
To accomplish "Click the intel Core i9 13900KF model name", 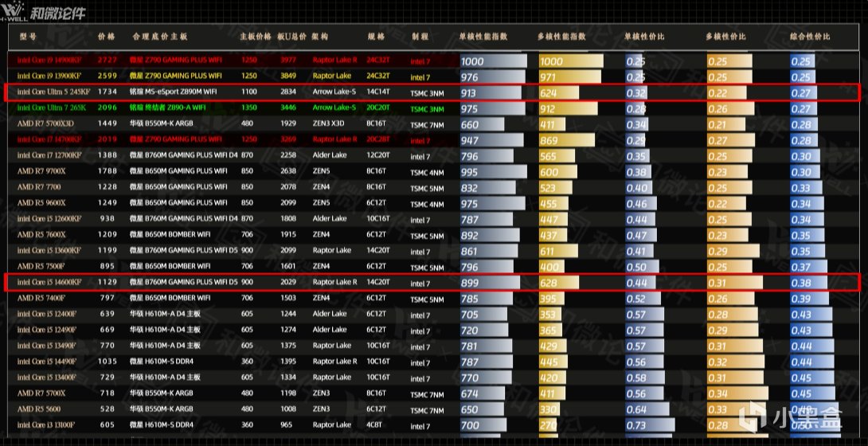I will [x=49, y=75].
